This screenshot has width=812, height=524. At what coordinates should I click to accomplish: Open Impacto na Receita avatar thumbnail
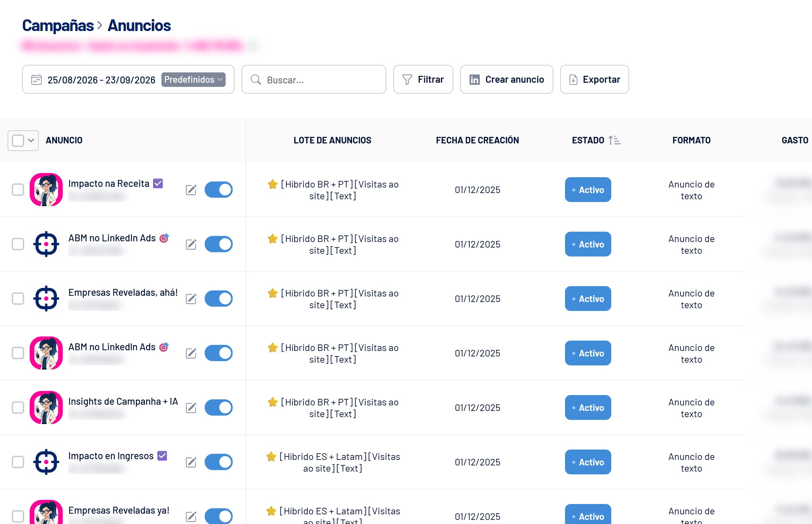click(x=46, y=190)
